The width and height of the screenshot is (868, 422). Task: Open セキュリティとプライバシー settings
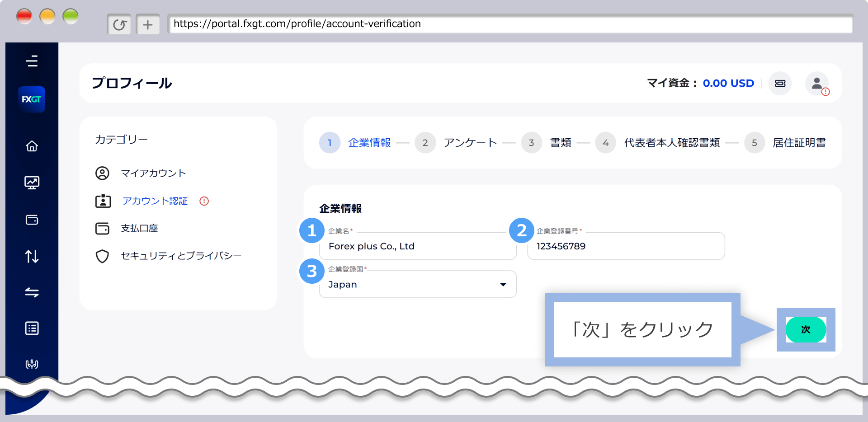(x=181, y=255)
